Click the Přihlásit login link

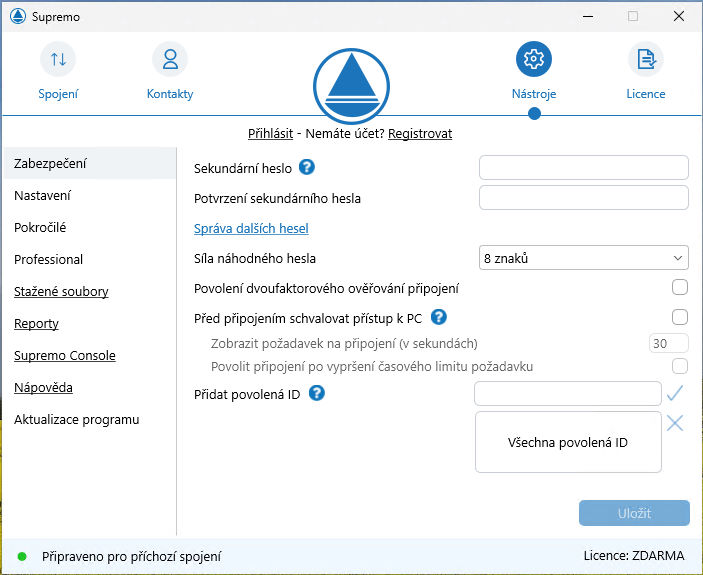270,133
